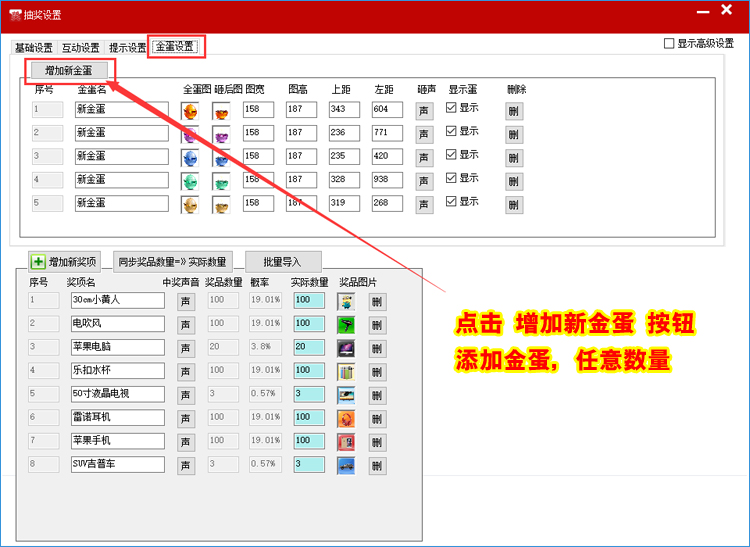Click smashed blue egg image in row 3

tap(221, 158)
